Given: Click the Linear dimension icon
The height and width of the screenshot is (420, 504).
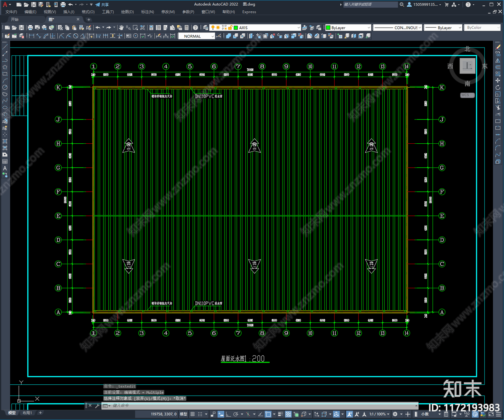Looking at the screenshot, I should pos(31,36).
